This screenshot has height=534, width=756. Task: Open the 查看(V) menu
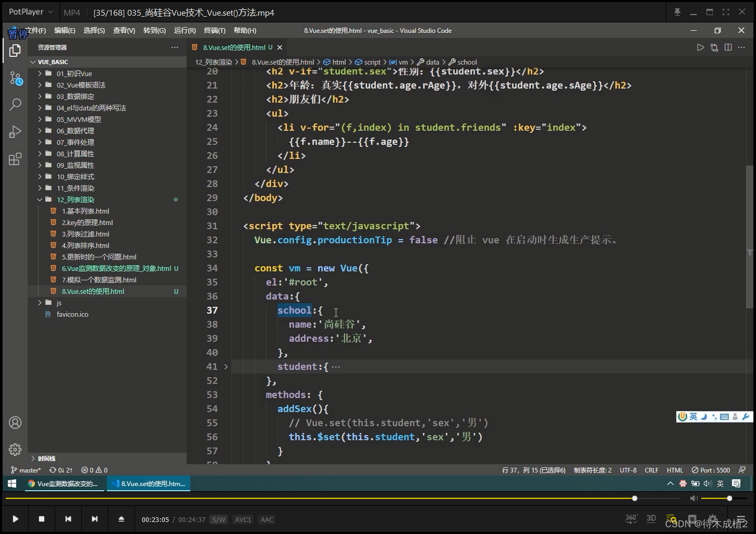124,31
